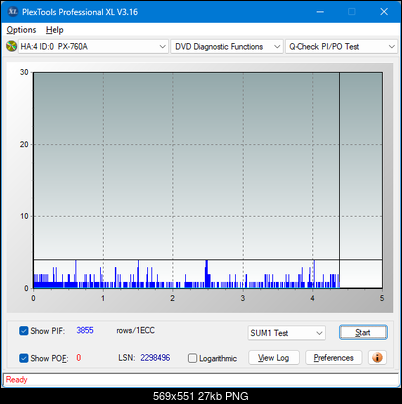Click the Start button

(363, 332)
